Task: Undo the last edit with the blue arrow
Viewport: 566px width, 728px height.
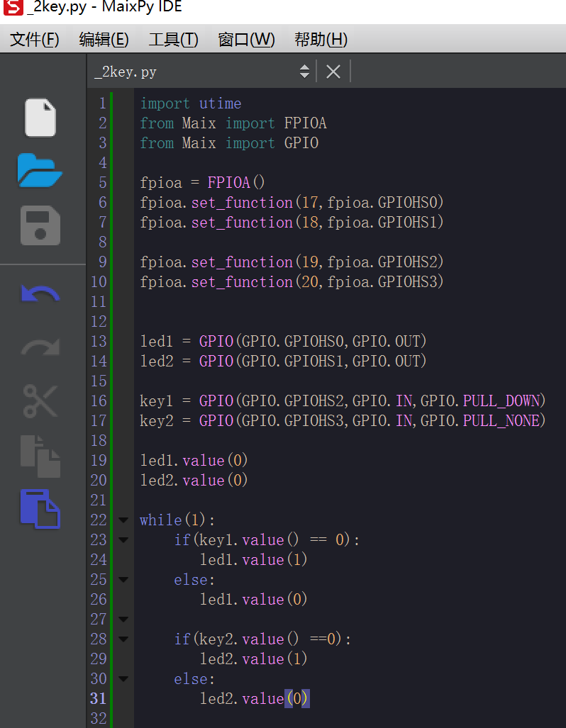Action: coord(40,293)
